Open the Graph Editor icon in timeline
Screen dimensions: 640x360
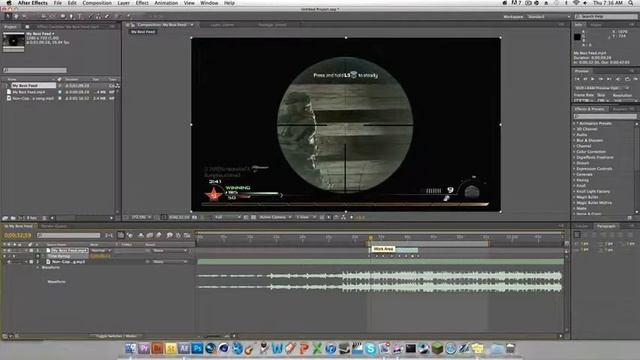(187, 236)
